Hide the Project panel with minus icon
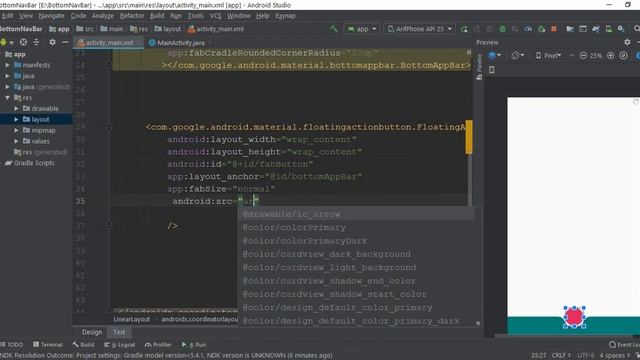 tap(65, 42)
